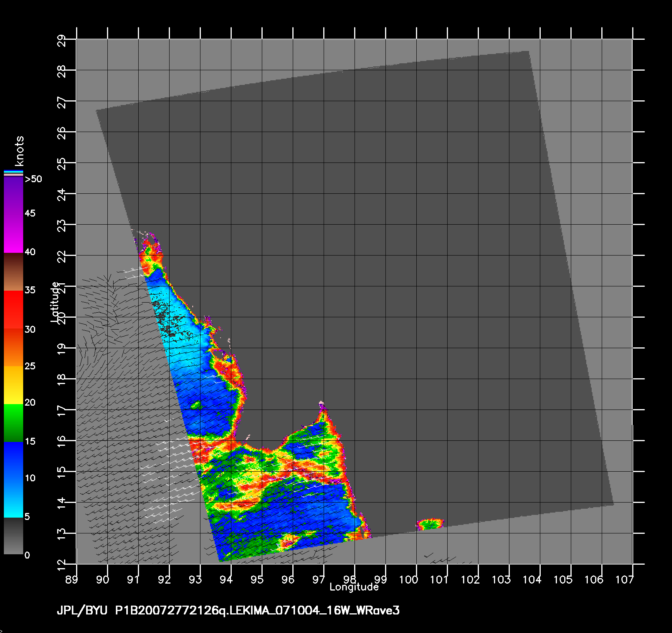672x633 pixels.
Task: Click the '0' colorbar label
Action: pyautogui.click(x=27, y=555)
